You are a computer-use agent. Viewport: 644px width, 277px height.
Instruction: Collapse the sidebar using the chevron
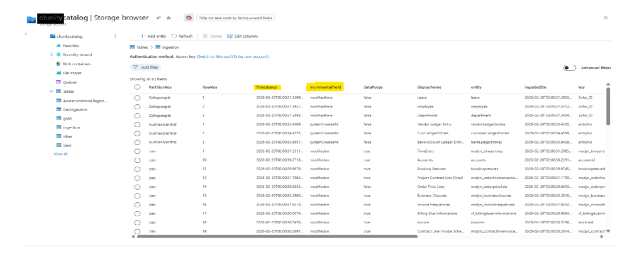point(115,36)
